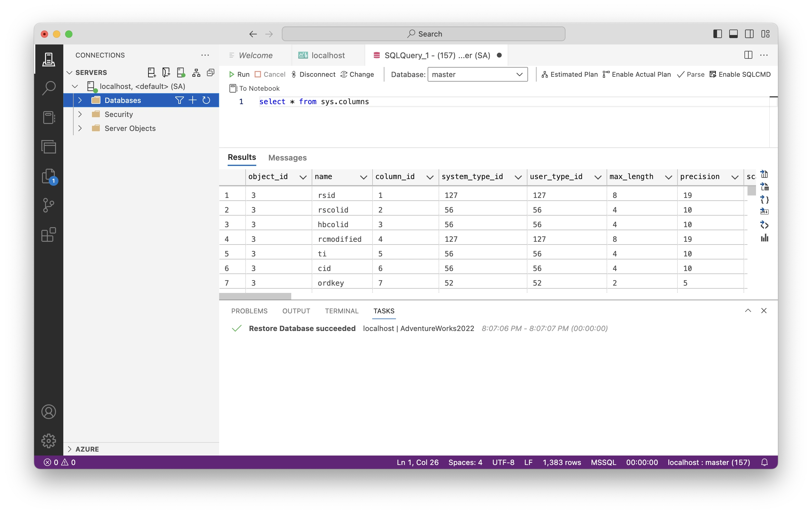Viewport: 812px width, 514px height.
Task: Enable Actual Plan for the query
Action: tap(637, 75)
